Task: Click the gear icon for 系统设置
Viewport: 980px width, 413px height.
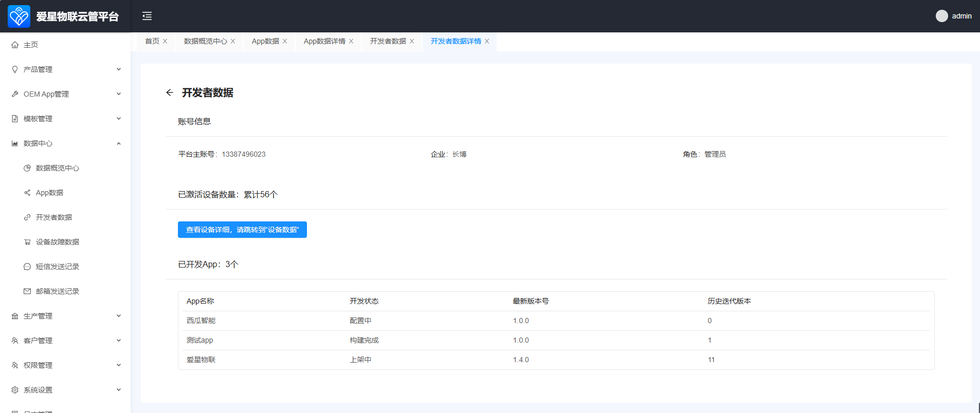Action: coord(15,390)
